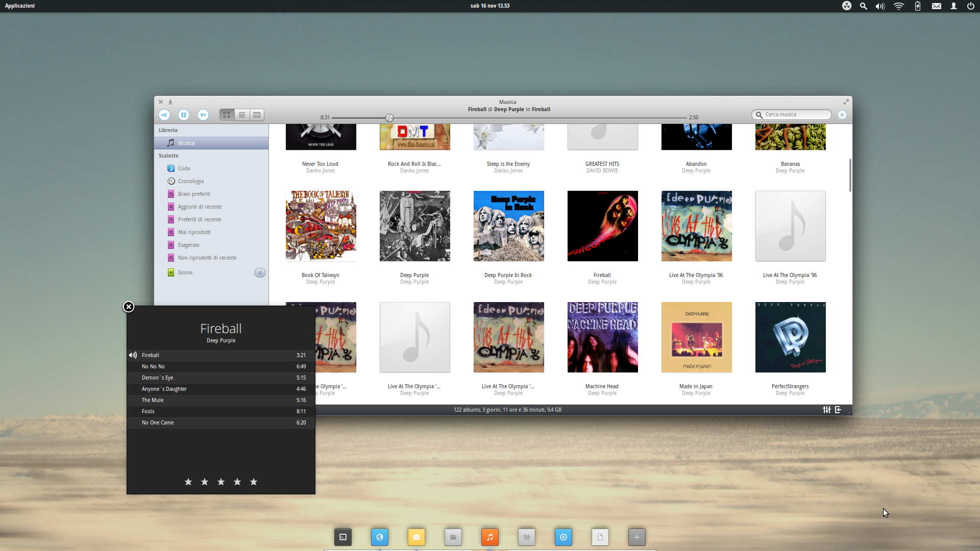Open equalizer from status bar

point(827,410)
